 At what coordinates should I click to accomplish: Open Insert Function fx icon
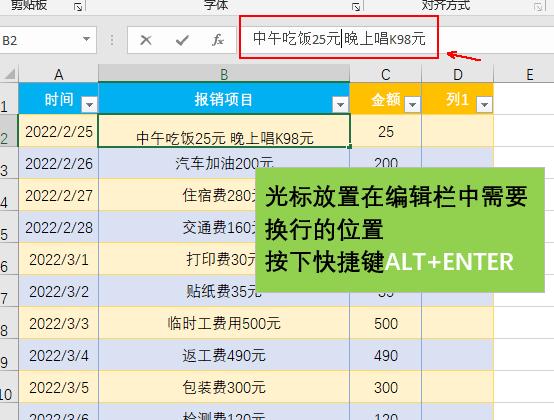tap(218, 40)
